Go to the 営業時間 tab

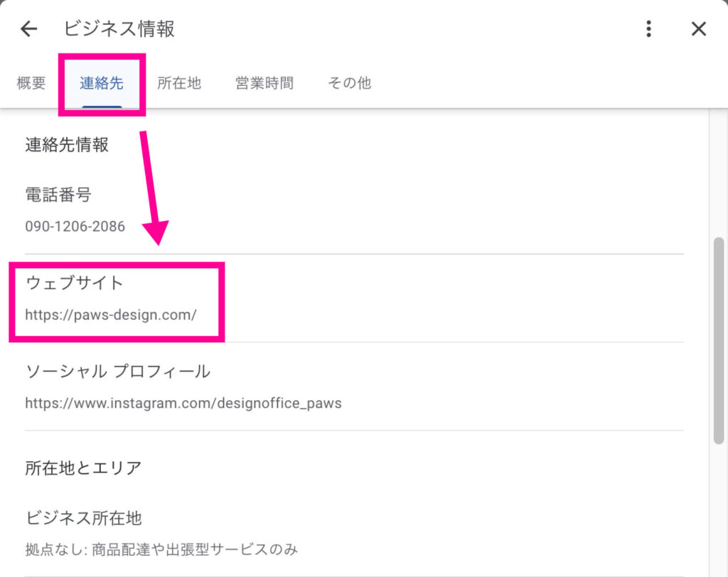click(264, 83)
